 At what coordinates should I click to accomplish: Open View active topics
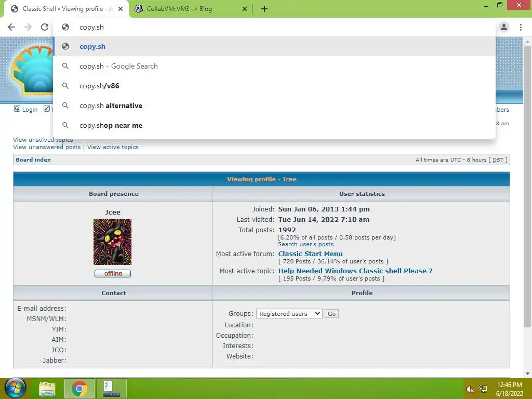click(113, 147)
